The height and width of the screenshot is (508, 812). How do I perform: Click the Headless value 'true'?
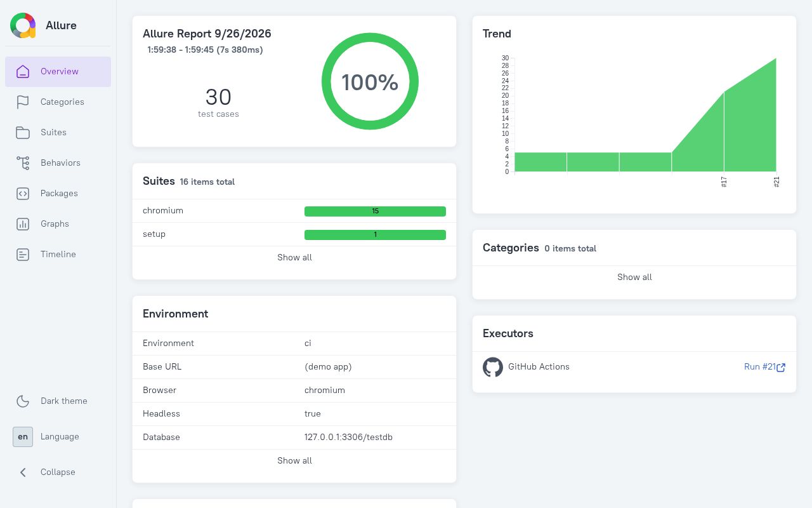pyautogui.click(x=313, y=413)
